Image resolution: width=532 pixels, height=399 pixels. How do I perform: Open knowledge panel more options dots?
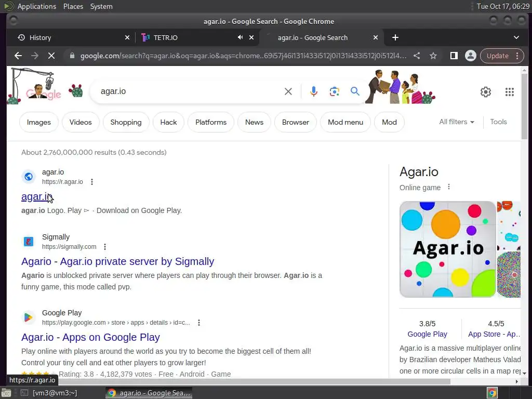[x=448, y=187]
